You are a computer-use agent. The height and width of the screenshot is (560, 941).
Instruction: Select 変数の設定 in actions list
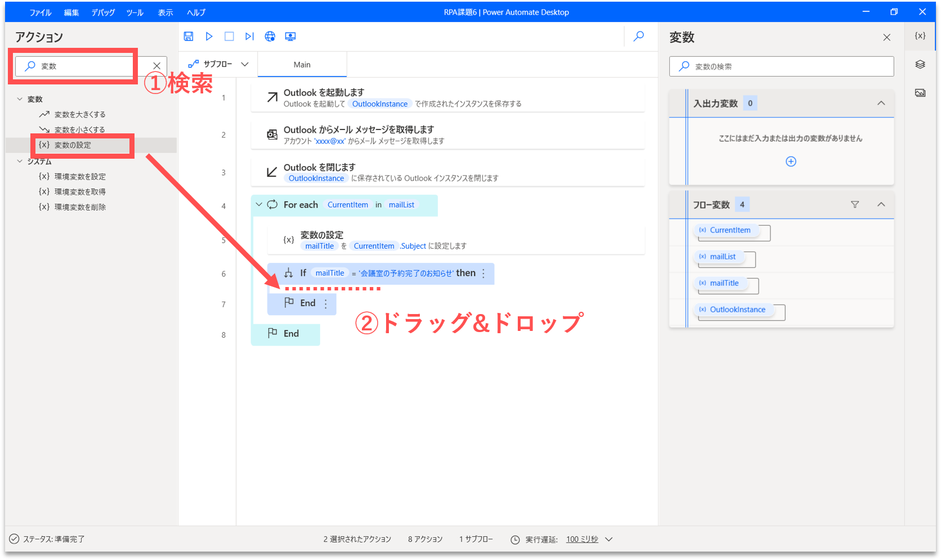pos(73,145)
